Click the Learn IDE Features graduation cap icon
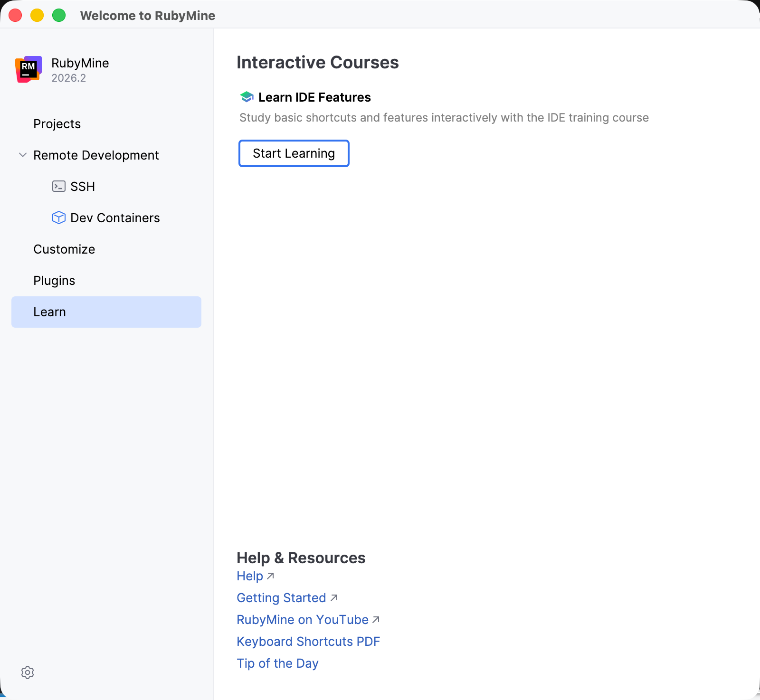This screenshot has width=760, height=700. point(247,97)
